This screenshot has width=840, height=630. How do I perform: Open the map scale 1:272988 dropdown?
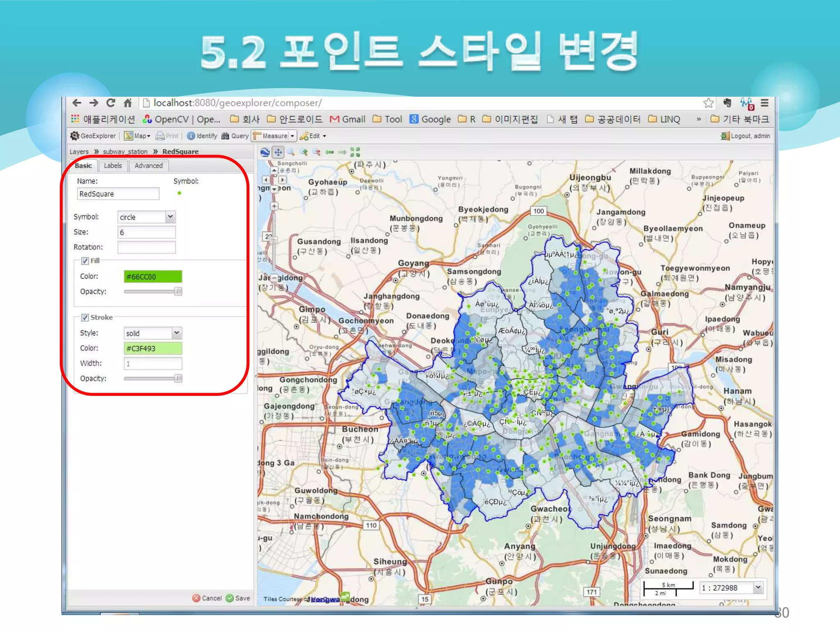click(x=758, y=587)
